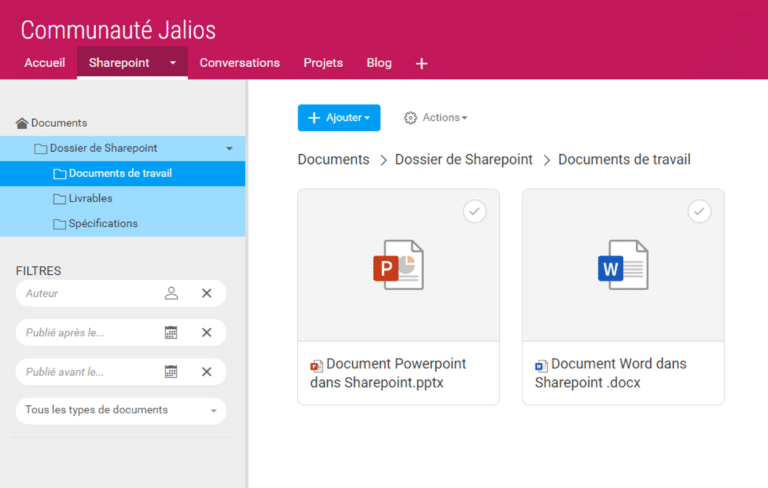Click Documents in the breadcrumb
Screen dimensions: 768x488
pyautogui.click(x=334, y=159)
